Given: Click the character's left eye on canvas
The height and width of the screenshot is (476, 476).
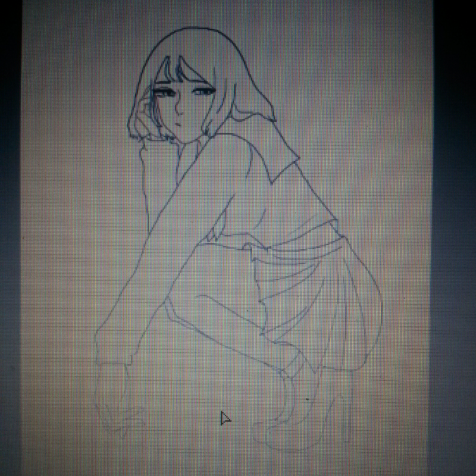Looking at the screenshot, I should [x=163, y=93].
